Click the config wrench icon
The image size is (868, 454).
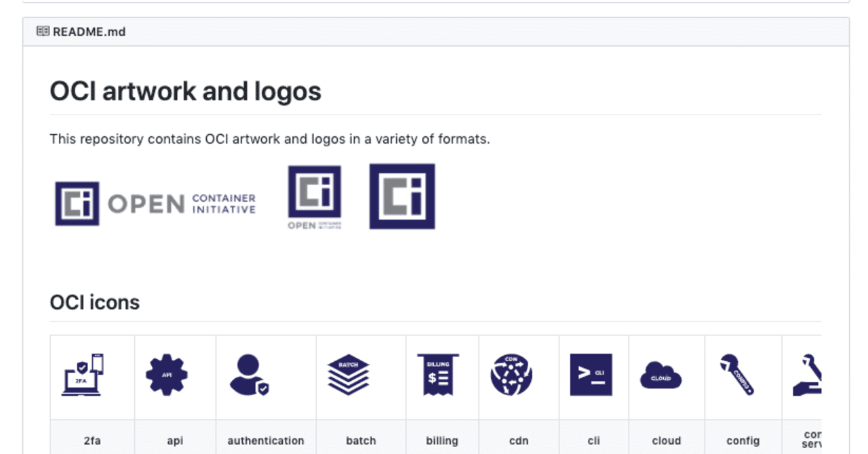(x=737, y=375)
